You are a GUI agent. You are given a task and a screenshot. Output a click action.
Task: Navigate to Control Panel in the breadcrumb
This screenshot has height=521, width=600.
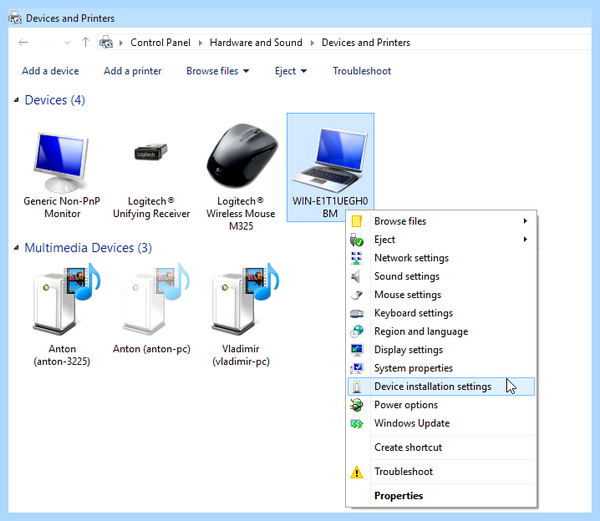click(160, 42)
